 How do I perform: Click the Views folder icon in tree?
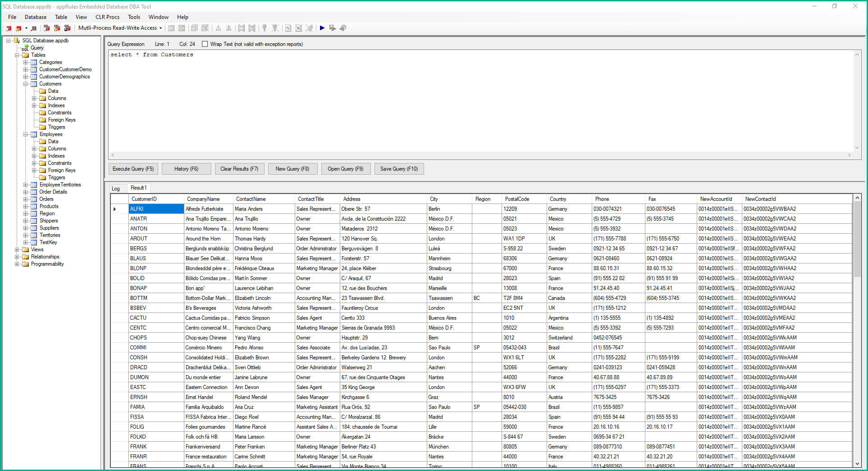26,249
